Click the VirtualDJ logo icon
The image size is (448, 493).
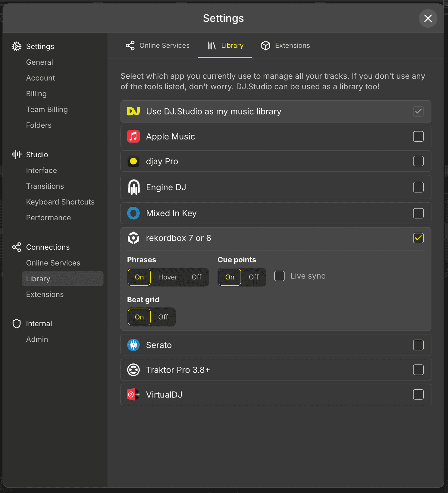point(133,394)
